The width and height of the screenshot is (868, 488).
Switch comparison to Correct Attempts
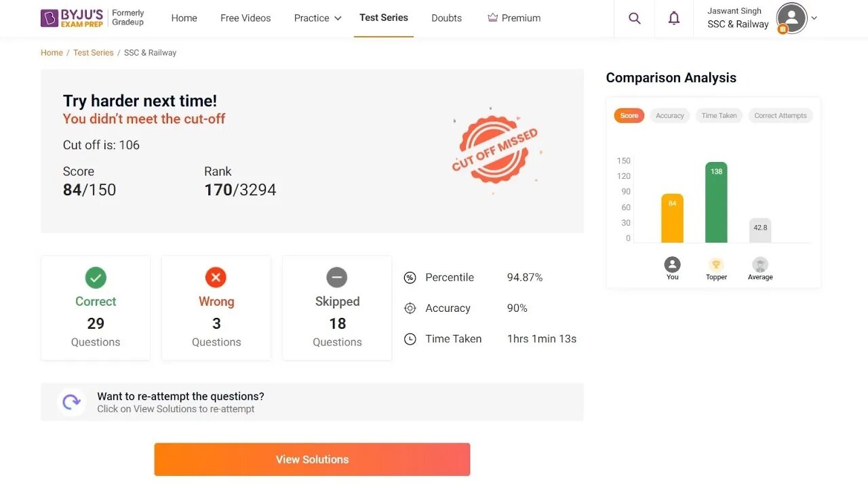781,116
